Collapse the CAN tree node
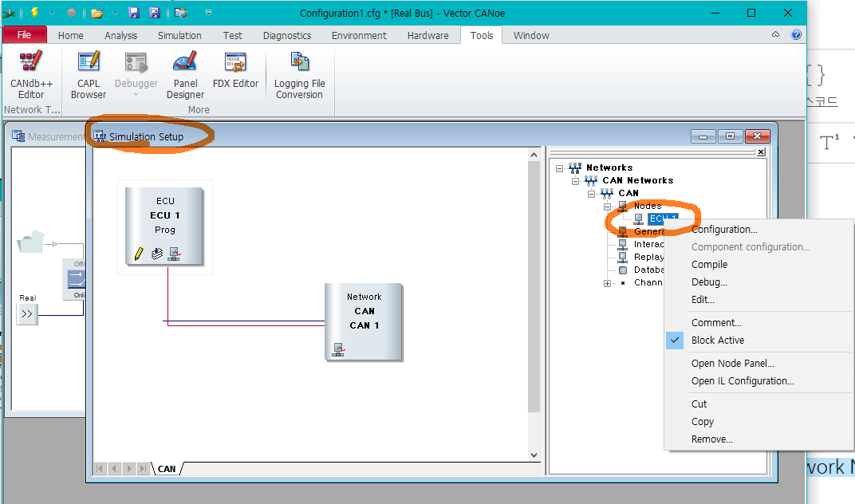The image size is (855, 504). point(591,194)
